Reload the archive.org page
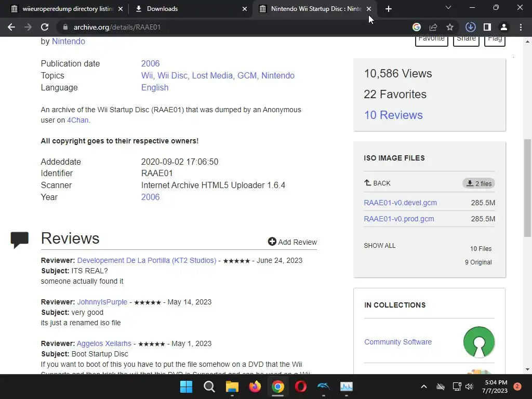Image resolution: width=532 pixels, height=399 pixels. tap(45, 27)
